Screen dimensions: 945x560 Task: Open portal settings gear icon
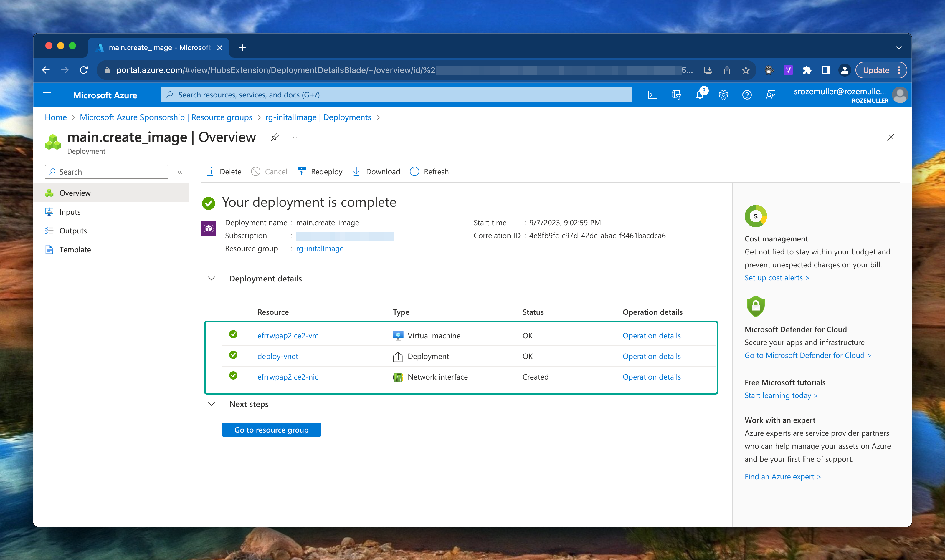coord(723,95)
